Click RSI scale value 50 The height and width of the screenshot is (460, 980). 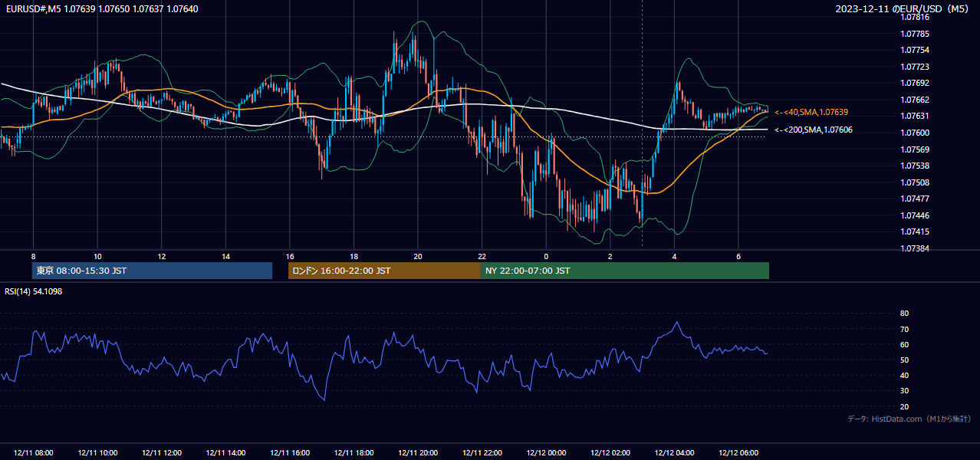click(904, 360)
